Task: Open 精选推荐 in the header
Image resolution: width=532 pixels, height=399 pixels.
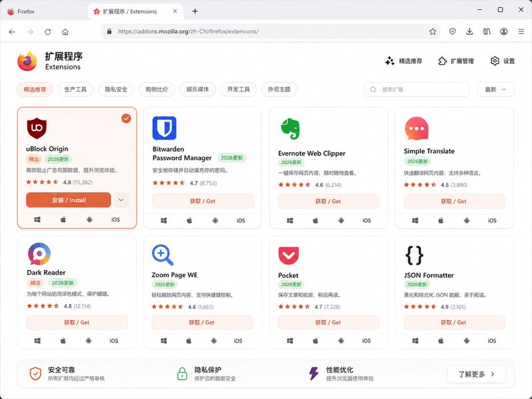Action: [404, 61]
